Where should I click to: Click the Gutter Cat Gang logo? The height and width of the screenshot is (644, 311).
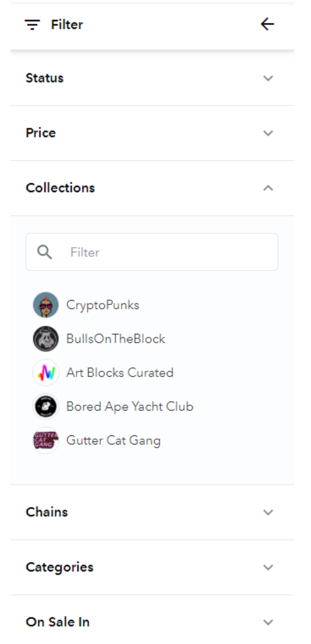pyautogui.click(x=46, y=440)
